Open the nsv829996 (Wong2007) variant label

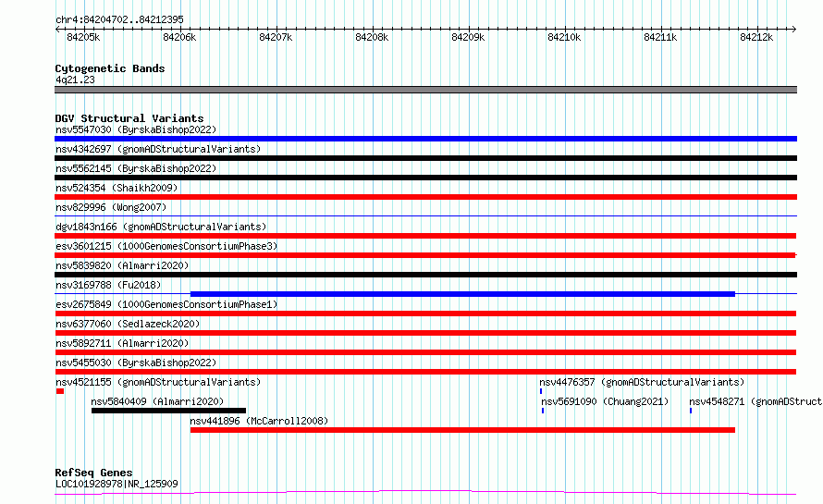pyautogui.click(x=111, y=207)
